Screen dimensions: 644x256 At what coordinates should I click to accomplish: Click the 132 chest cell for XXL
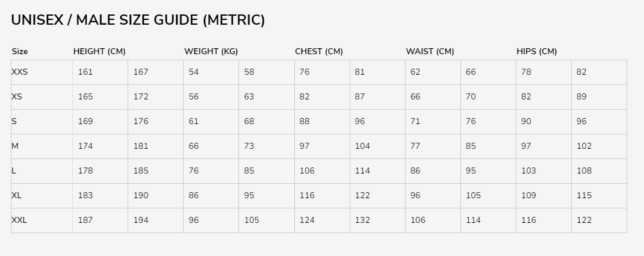pos(362,220)
